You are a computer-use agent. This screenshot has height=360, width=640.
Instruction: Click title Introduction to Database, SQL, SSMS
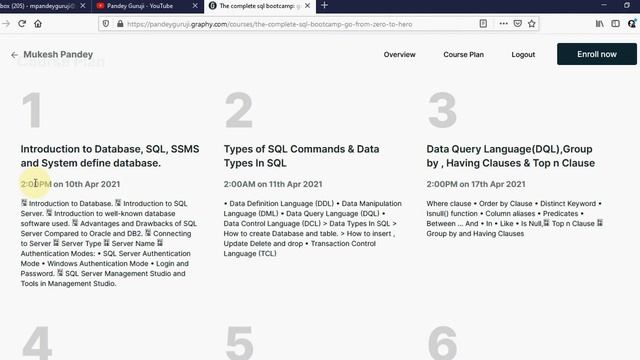pyautogui.click(x=110, y=156)
